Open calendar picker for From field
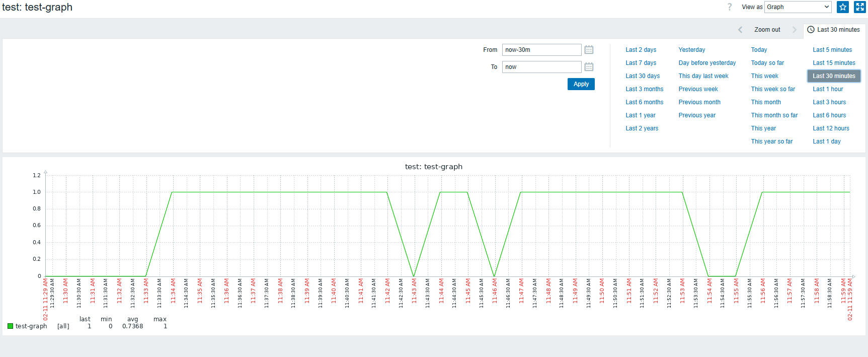Image resolution: width=868 pixels, height=357 pixels. click(589, 50)
